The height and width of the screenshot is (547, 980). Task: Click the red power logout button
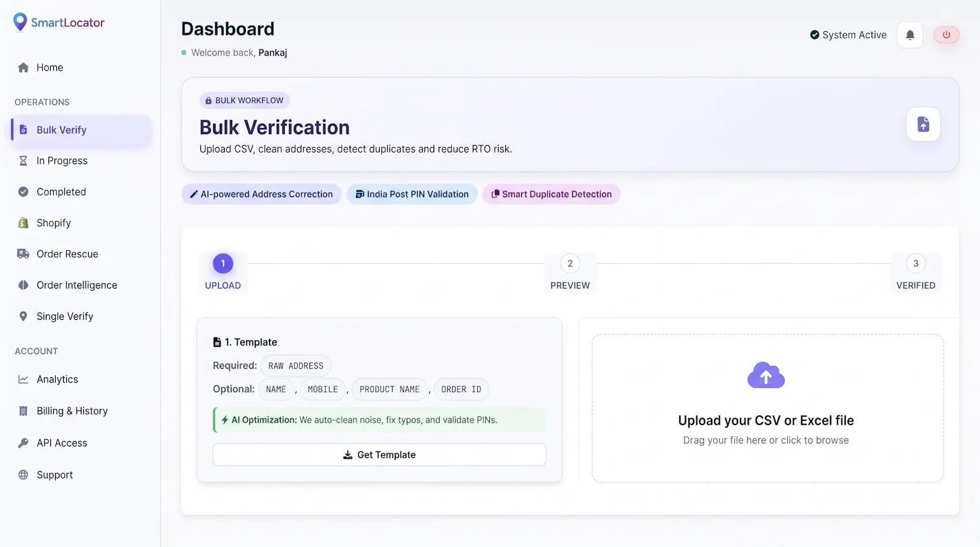pyautogui.click(x=946, y=35)
